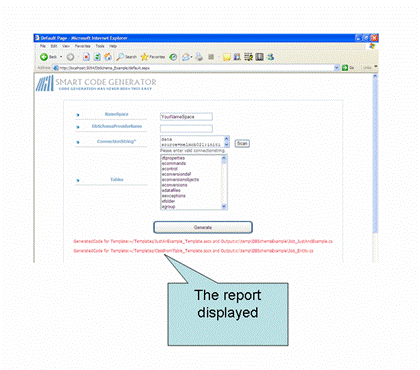Click the Stop page loading icon

pos(86,57)
